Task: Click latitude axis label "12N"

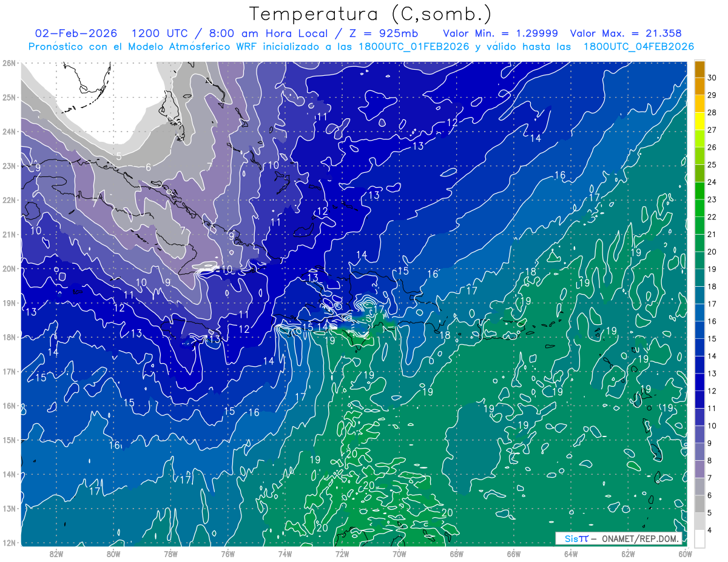Action: click(8, 543)
